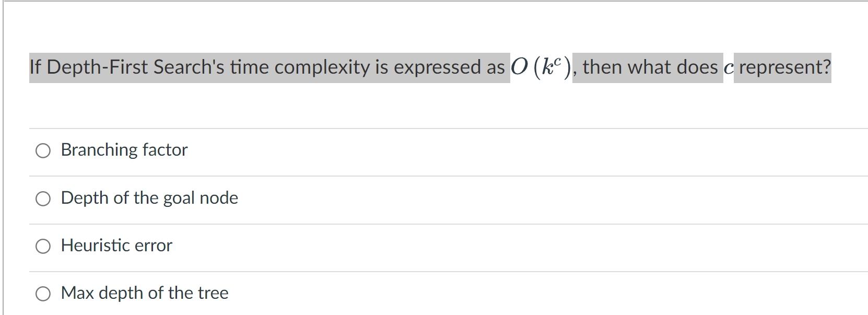Click the circle beside Max depth option
This screenshot has width=868, height=315.
(43, 294)
